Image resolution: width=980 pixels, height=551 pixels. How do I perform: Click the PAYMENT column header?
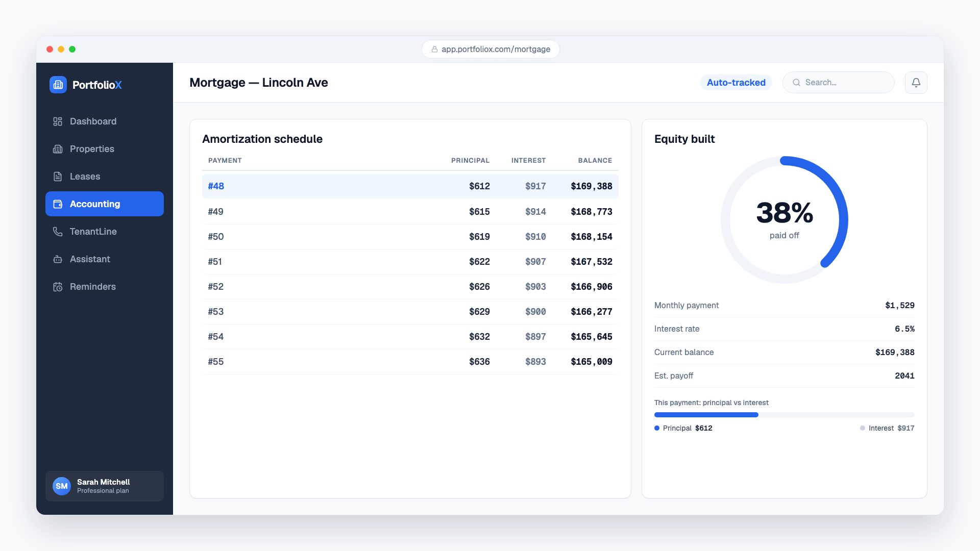[x=225, y=160]
